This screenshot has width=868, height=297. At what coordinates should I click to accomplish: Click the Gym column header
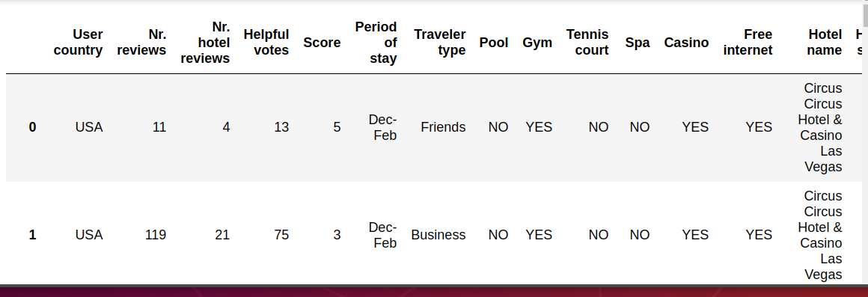[537, 43]
